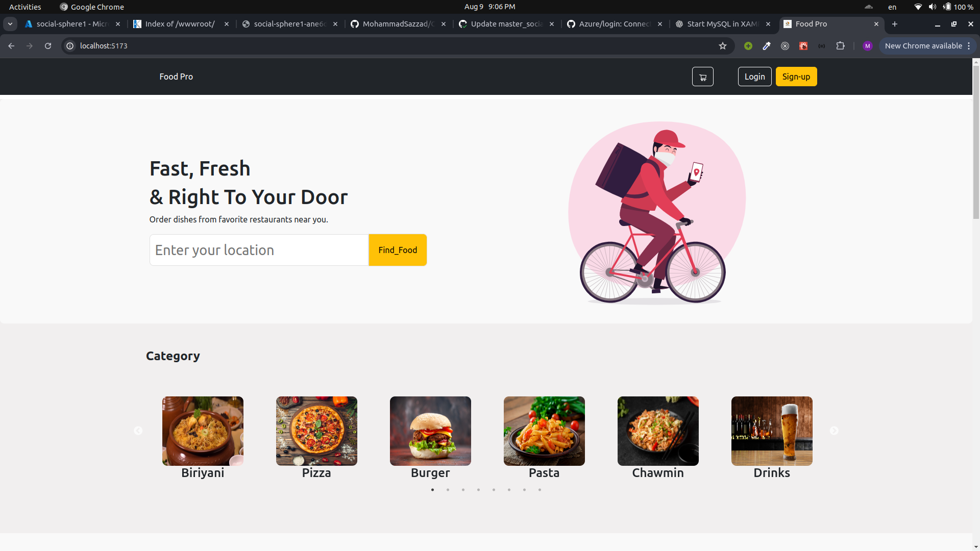Select the second carousel pagination dot
The height and width of the screenshot is (551, 980).
pyautogui.click(x=448, y=490)
